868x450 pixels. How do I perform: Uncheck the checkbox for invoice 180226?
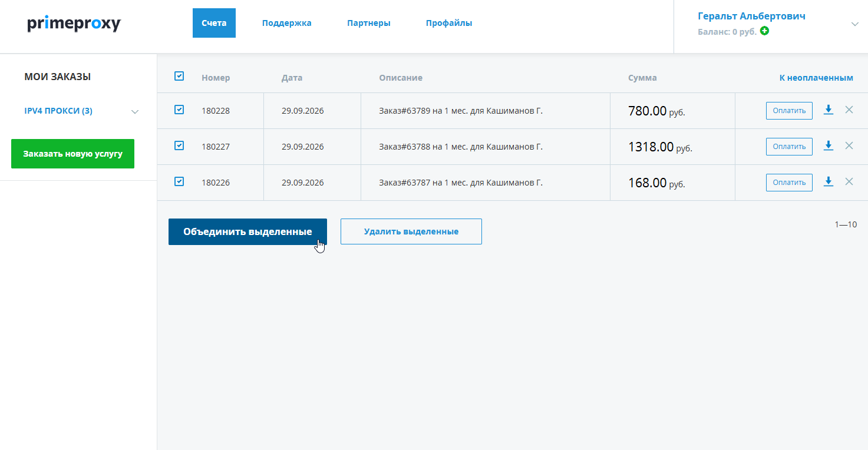pyautogui.click(x=179, y=181)
